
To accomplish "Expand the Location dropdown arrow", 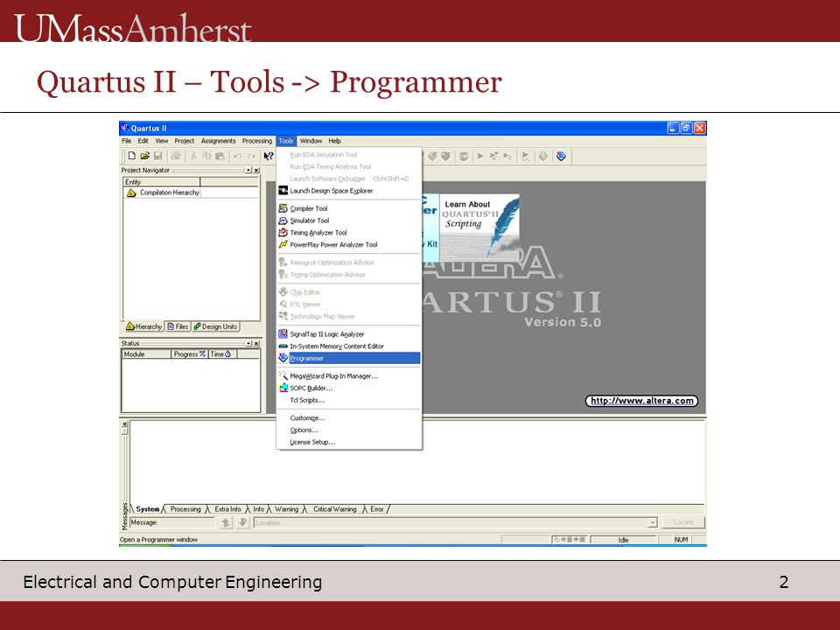I will [653, 522].
